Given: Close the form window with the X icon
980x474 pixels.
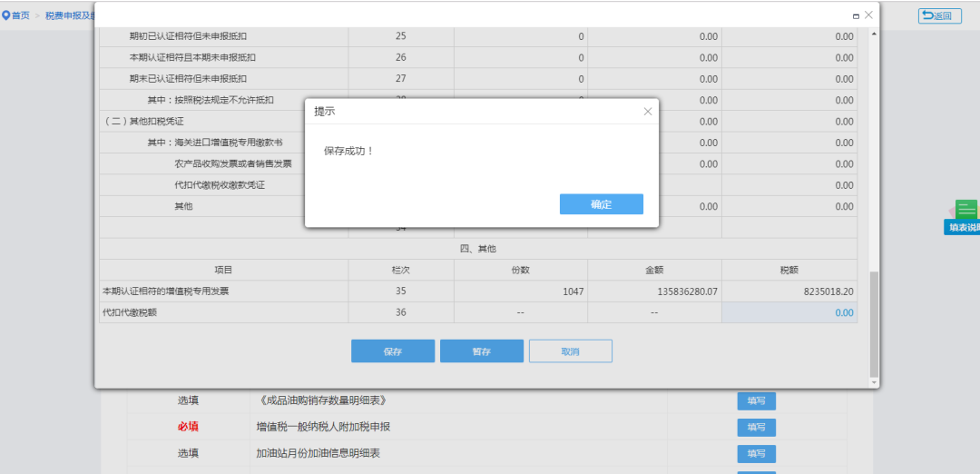Looking at the screenshot, I should [868, 15].
